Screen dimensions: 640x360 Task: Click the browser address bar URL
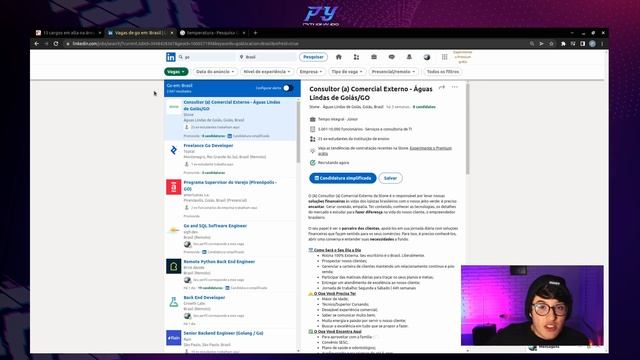pyautogui.click(x=186, y=44)
